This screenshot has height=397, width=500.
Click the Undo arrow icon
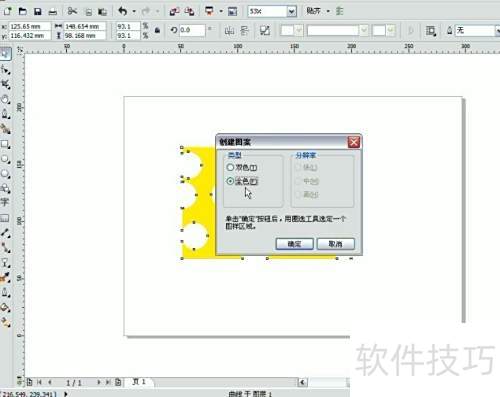click(x=123, y=11)
